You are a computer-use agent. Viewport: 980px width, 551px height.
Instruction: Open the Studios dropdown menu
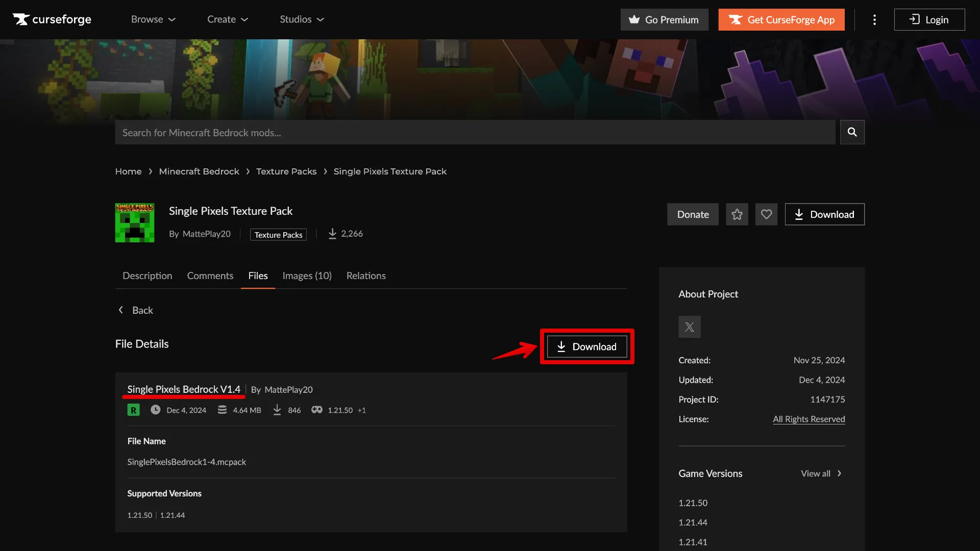[302, 19]
